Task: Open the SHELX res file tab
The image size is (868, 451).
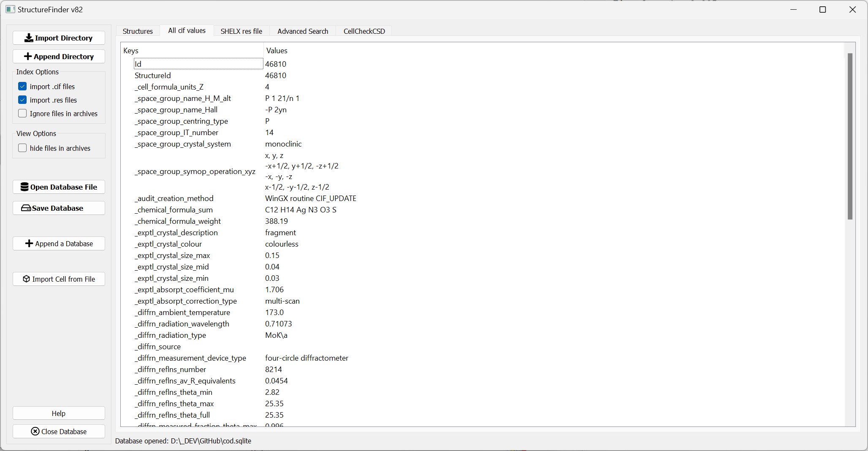Action: pyautogui.click(x=241, y=31)
